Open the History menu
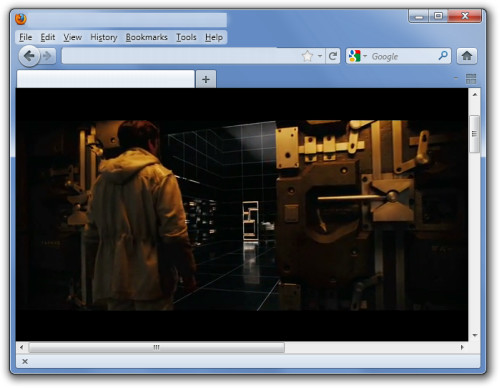This screenshot has width=500, height=388. (104, 37)
